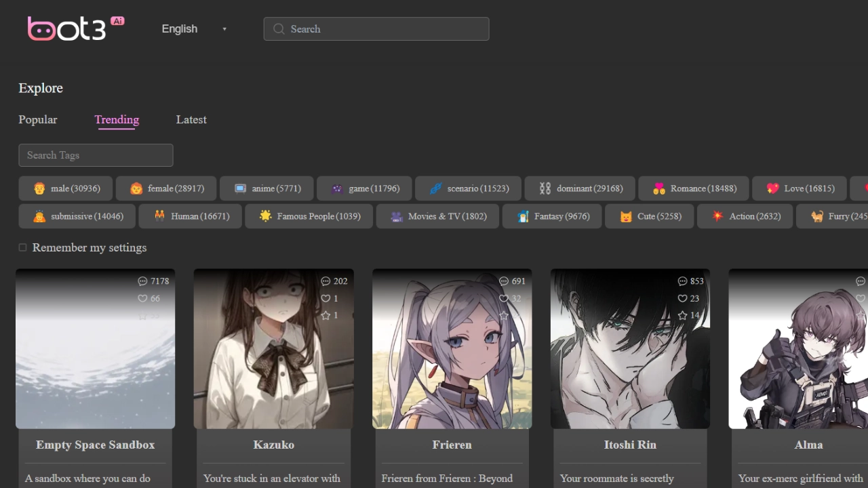Click the Search Tags input field
868x488 pixels.
(96, 155)
